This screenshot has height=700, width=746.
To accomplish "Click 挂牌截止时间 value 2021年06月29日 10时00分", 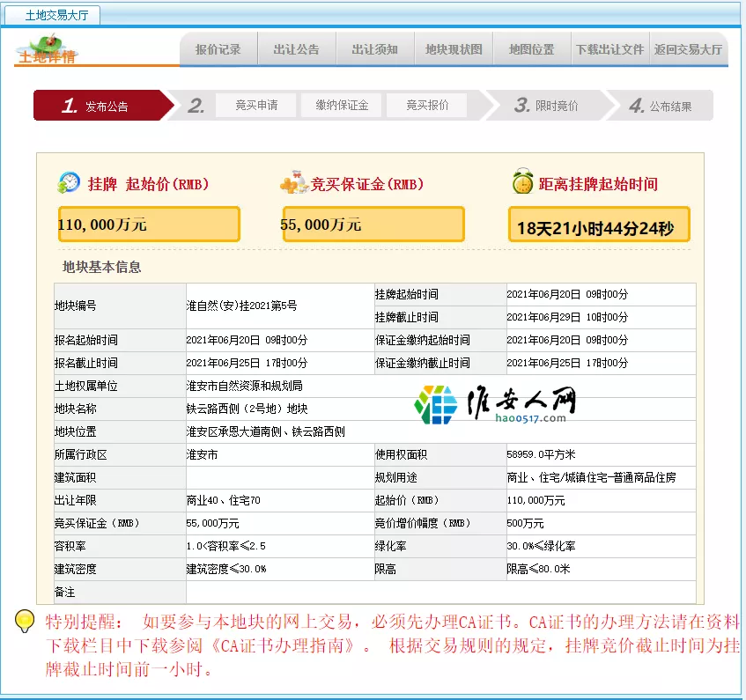I will [x=567, y=317].
